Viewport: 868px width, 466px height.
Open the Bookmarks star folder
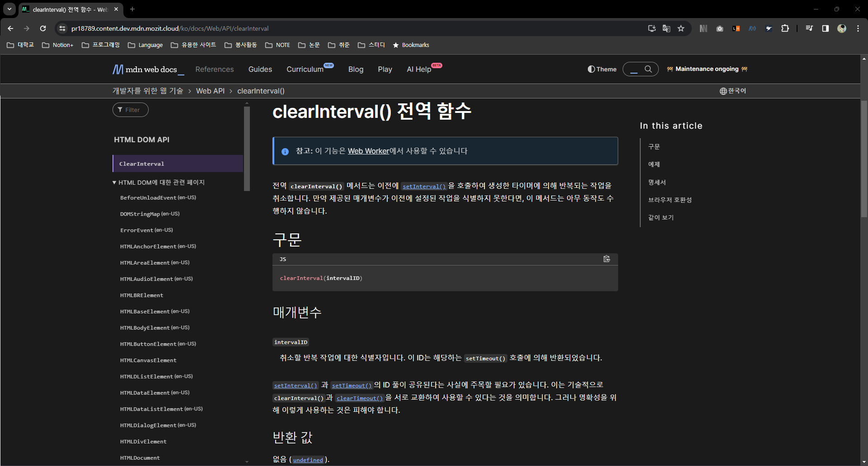[411, 45]
